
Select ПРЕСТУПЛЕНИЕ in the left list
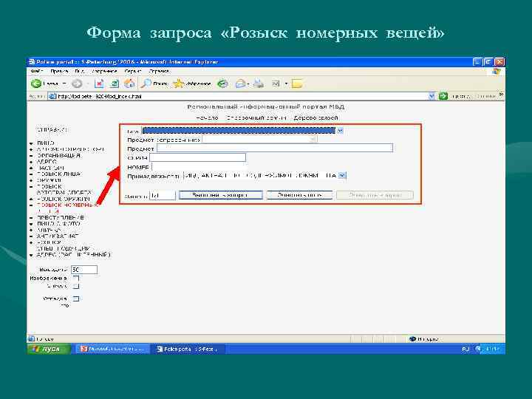[x=61, y=217]
